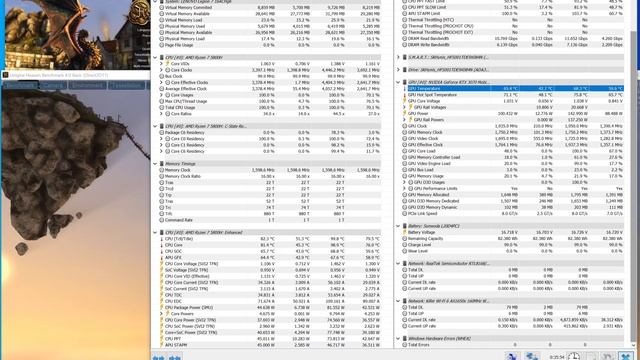This screenshot has width=640, height=360.
Task: Click the GPU Clock sensor icon
Action: [x=404, y=126]
